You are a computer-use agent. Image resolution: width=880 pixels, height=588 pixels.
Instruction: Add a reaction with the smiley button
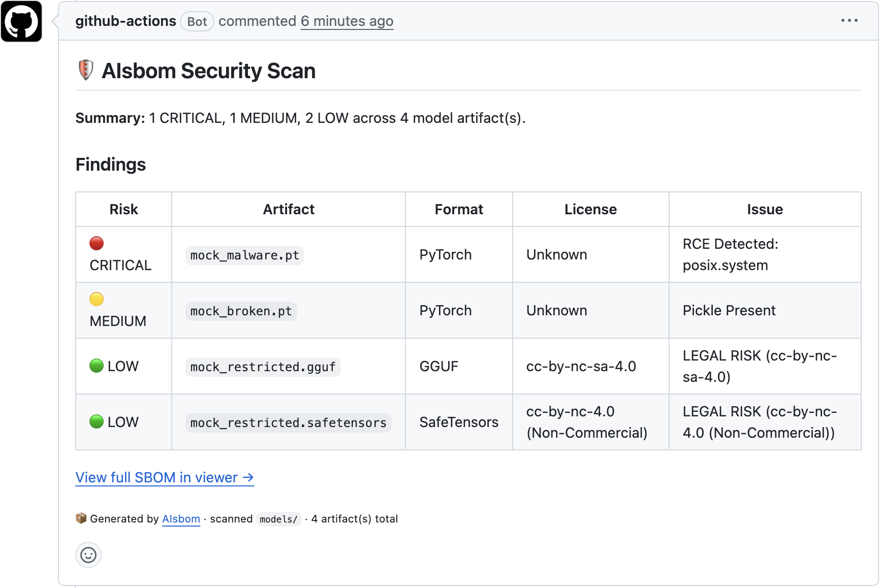pyautogui.click(x=88, y=555)
